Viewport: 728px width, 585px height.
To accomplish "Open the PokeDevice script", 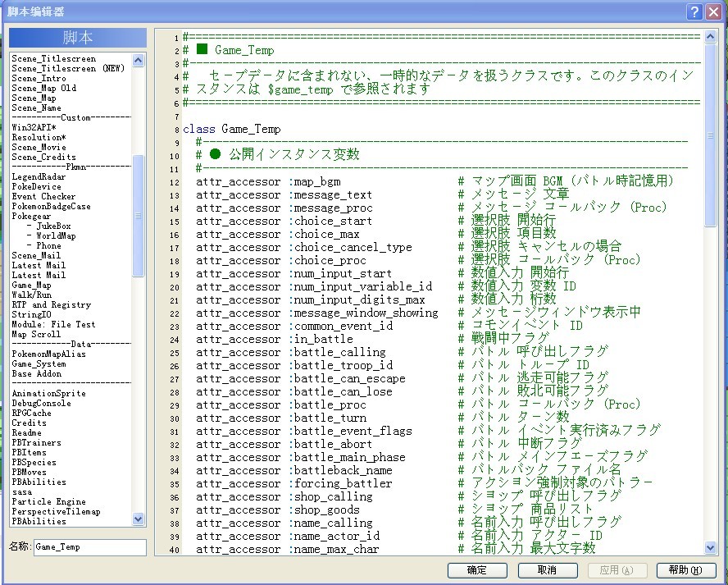I will pyautogui.click(x=36, y=186).
